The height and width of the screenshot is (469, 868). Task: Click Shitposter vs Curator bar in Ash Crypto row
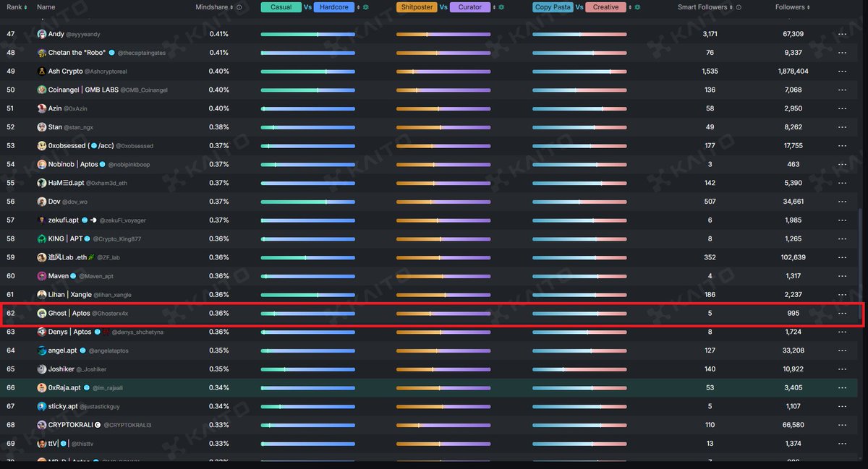click(x=443, y=72)
